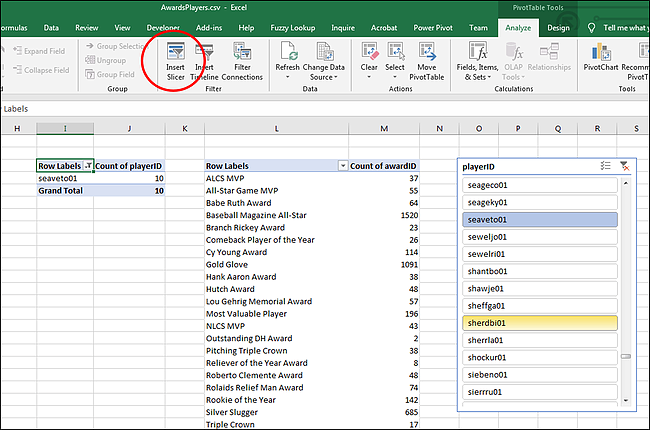Open Row Labels filter dropdown in column L

click(x=342, y=165)
